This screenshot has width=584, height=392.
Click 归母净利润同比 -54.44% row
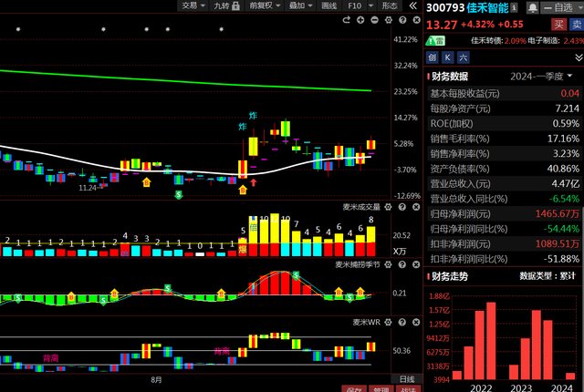505,229
